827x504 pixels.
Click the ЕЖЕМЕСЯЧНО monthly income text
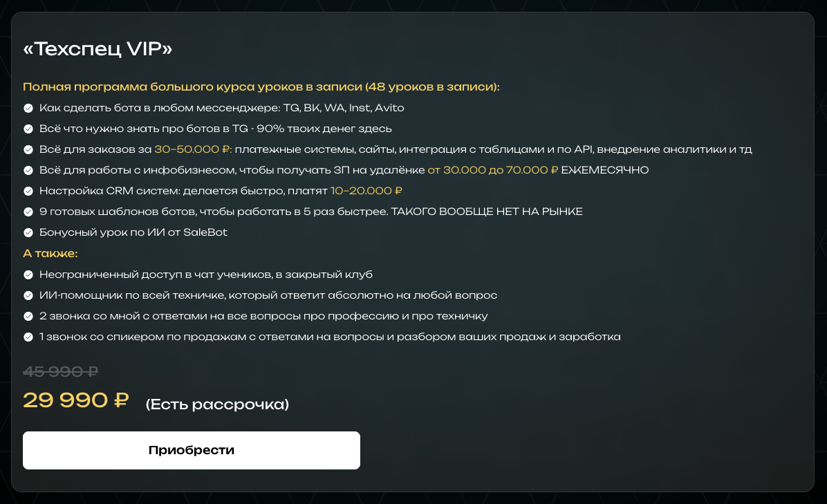click(605, 170)
